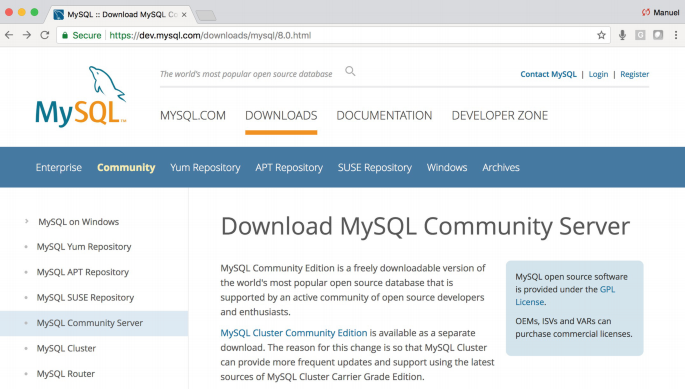
Task: Click the rightmost toolbar extension icon
Action: (658, 35)
